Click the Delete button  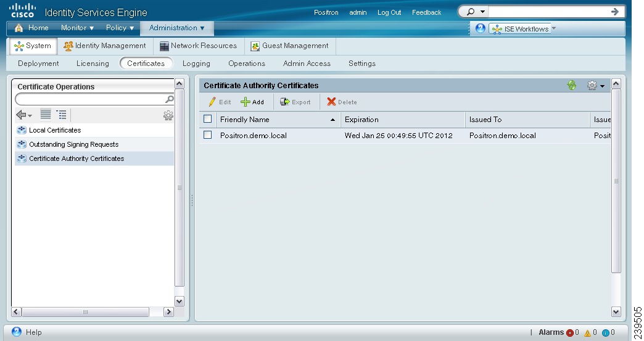[342, 102]
